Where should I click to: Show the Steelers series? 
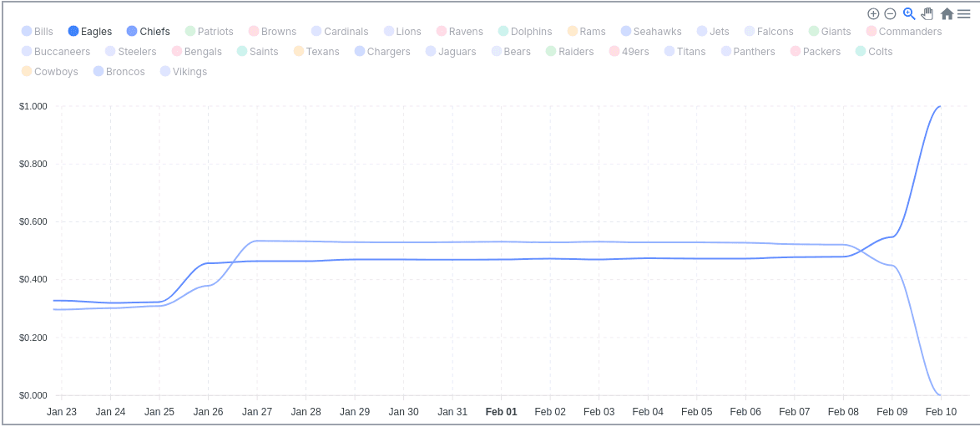click(x=130, y=51)
